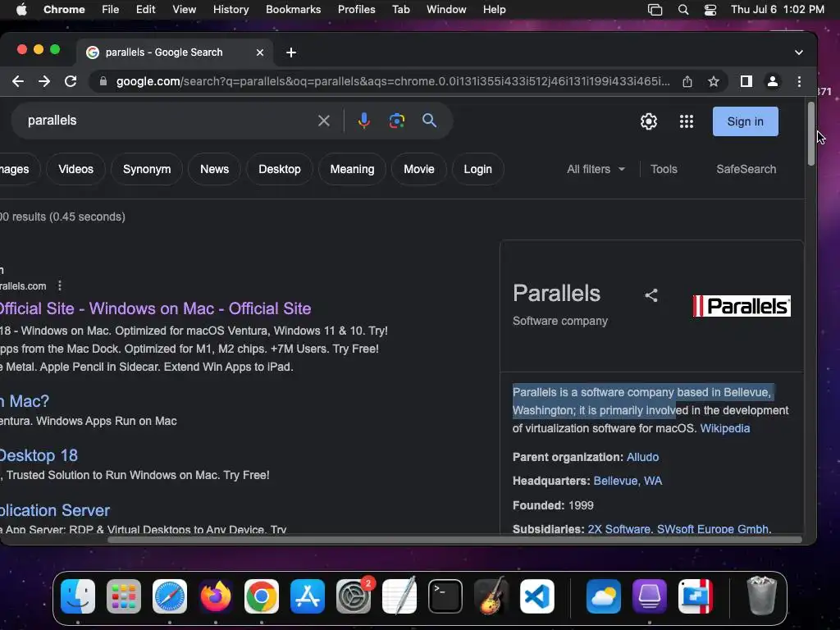Viewport: 840px width, 630px height.
Task: Start voice search with microphone icon
Action: pos(364,121)
